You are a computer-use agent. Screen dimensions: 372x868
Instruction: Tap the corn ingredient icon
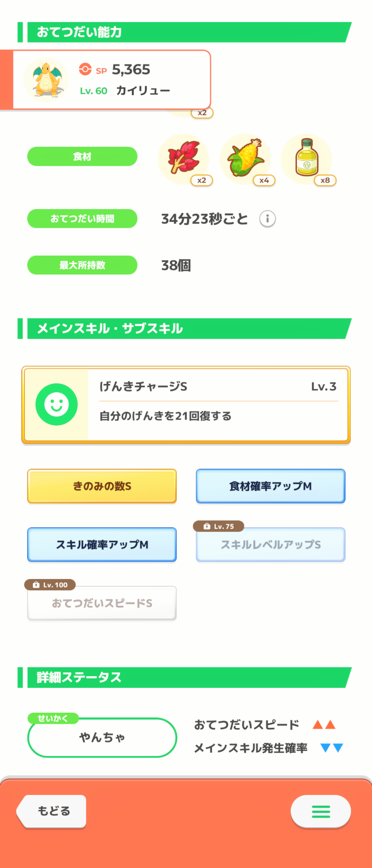[245, 159]
